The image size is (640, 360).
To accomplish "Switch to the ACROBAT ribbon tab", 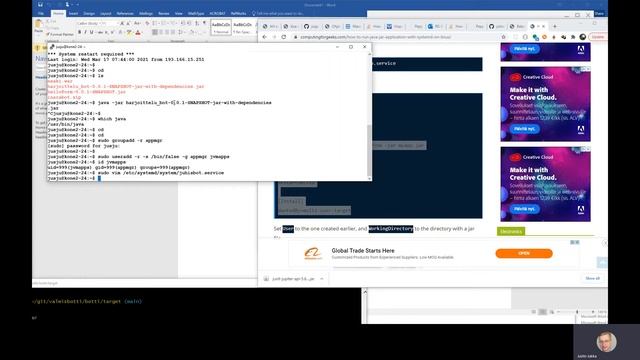I will [x=218, y=13].
